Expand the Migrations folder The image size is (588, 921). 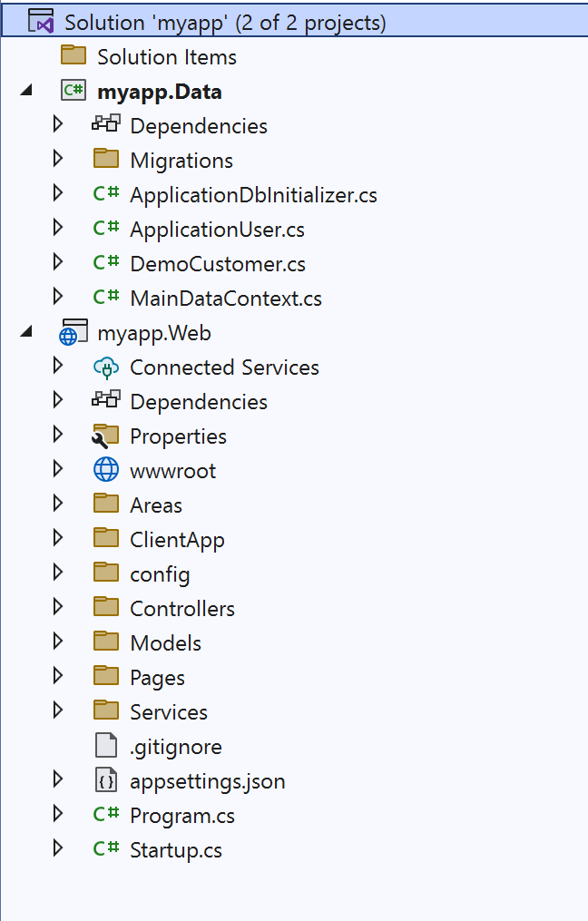tap(58, 161)
